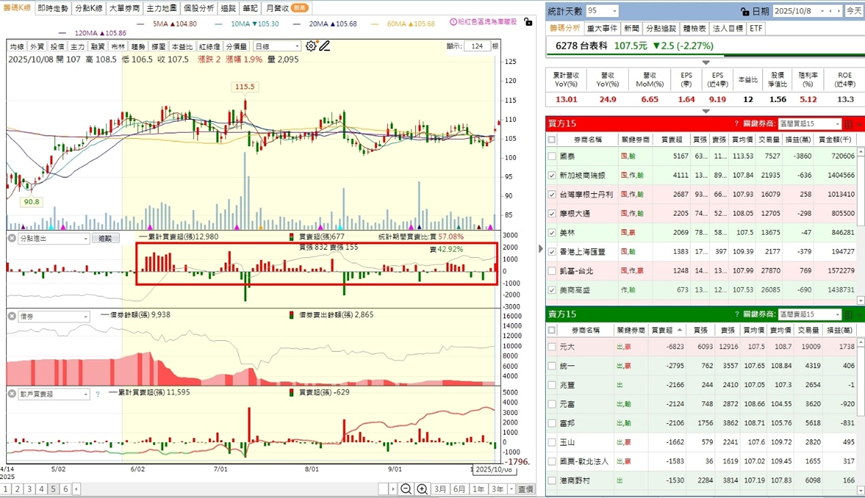This screenshot has height=498, width=865.
Task: Open 分點進出 indicator dropdown
Action: [54, 238]
